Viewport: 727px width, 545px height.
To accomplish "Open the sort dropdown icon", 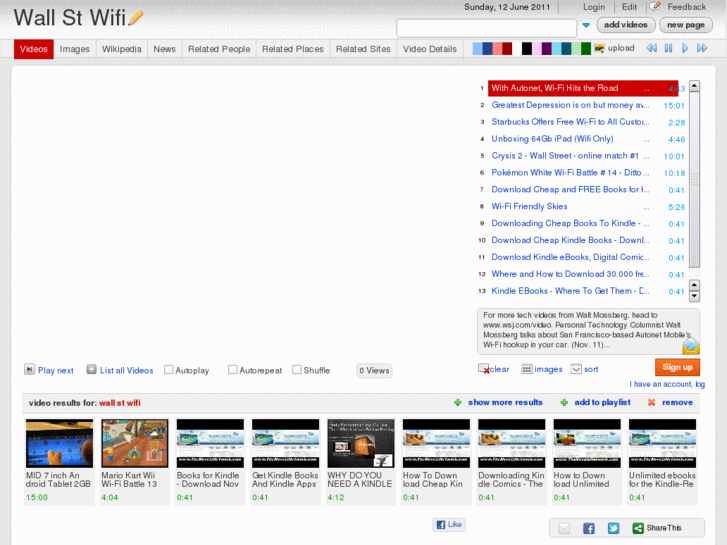I will 576,369.
